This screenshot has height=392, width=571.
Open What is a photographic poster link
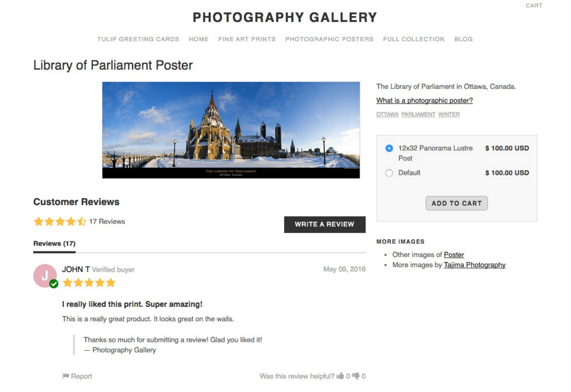(424, 100)
